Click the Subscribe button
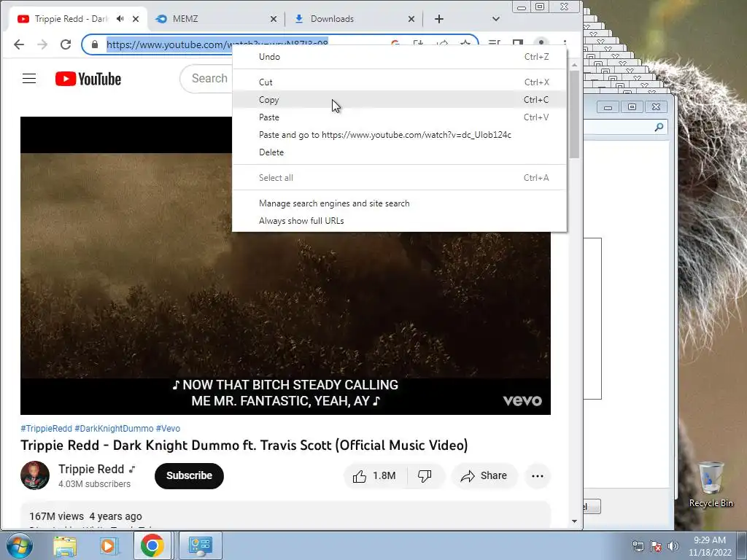The height and width of the screenshot is (560, 747). tap(189, 475)
